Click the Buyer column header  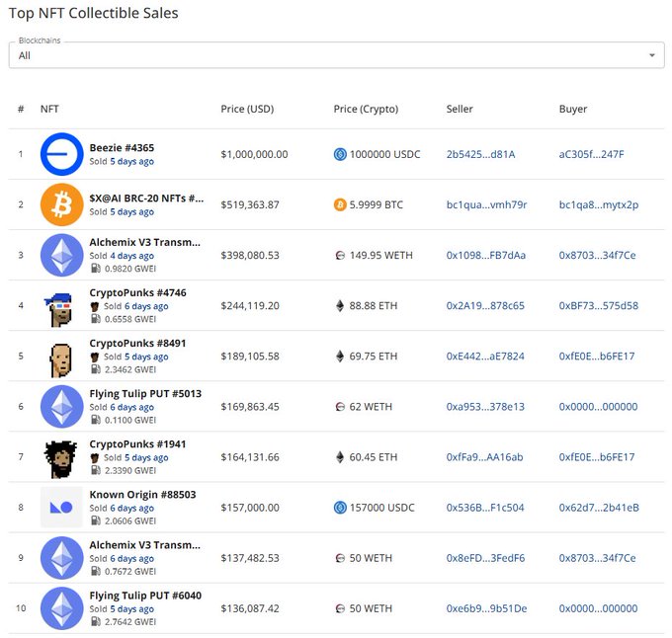573,110
